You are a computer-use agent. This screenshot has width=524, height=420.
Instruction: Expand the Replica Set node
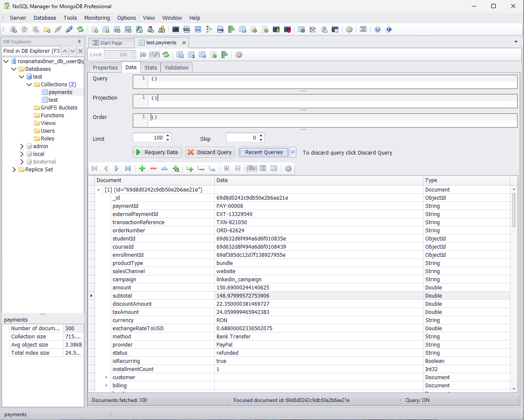(x=14, y=169)
